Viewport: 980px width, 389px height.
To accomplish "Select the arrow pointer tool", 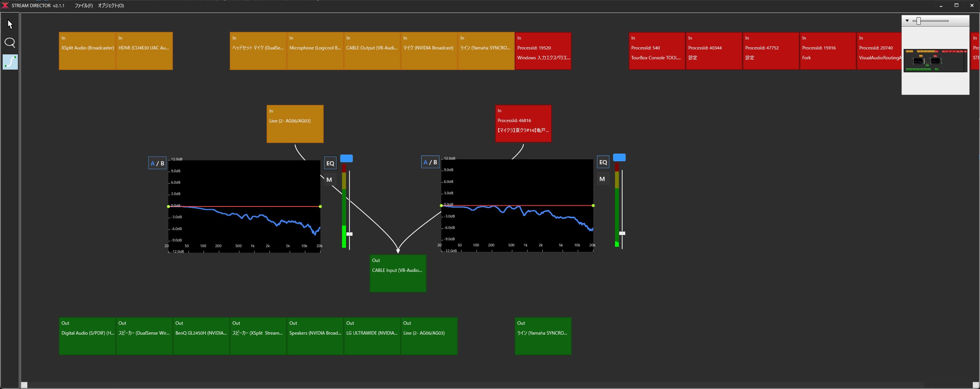I will tap(10, 24).
